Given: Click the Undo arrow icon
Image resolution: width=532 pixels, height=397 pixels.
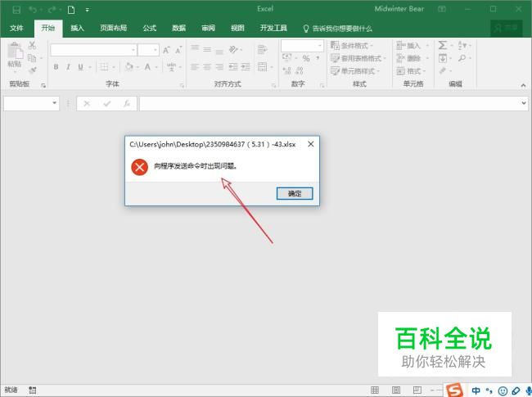Looking at the screenshot, I should (x=33, y=10).
